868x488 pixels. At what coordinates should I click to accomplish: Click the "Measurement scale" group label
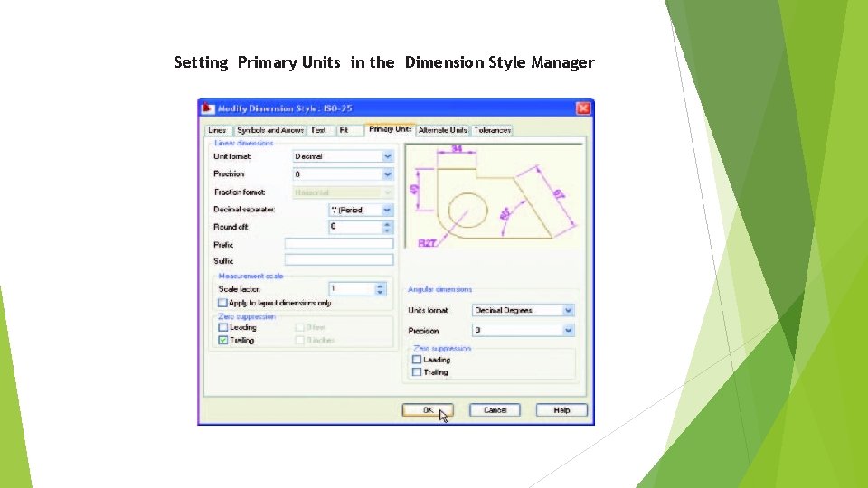(x=250, y=276)
